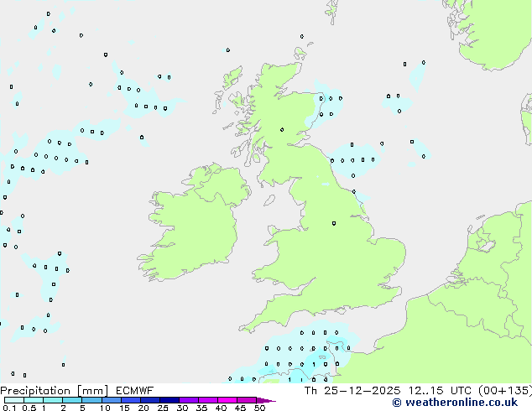This screenshot has height=411, width=532.
Task: Click the 'ECMWF' model label
Action: [x=134, y=391]
